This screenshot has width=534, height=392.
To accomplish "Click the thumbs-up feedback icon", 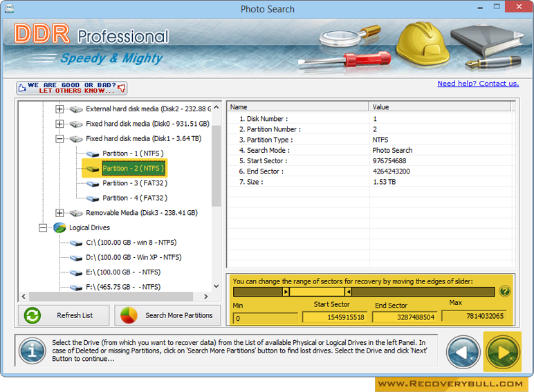I will (x=22, y=88).
